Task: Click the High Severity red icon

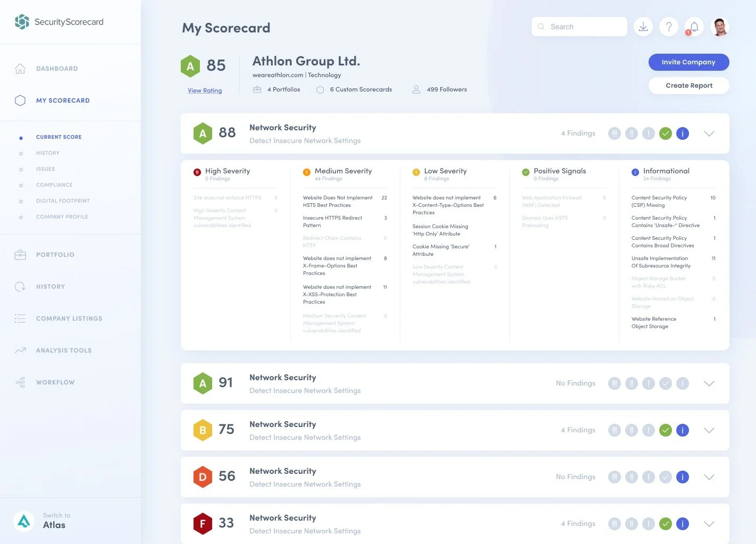Action: (x=197, y=172)
